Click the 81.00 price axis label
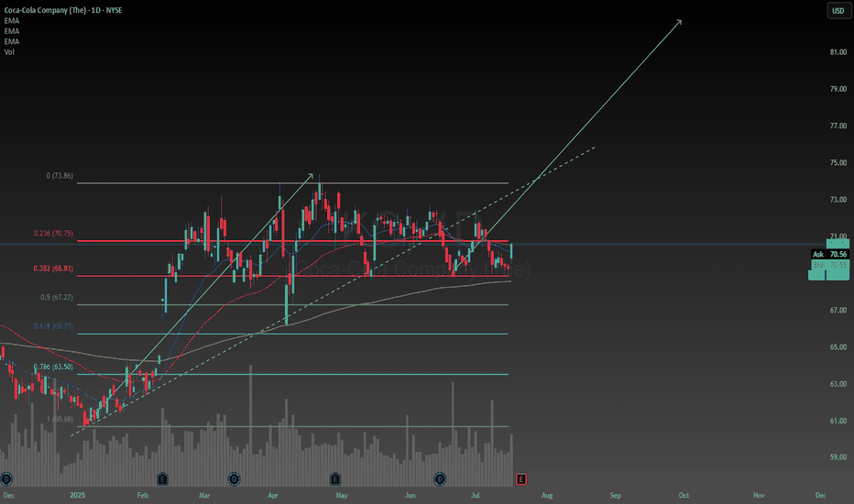 pyautogui.click(x=838, y=52)
